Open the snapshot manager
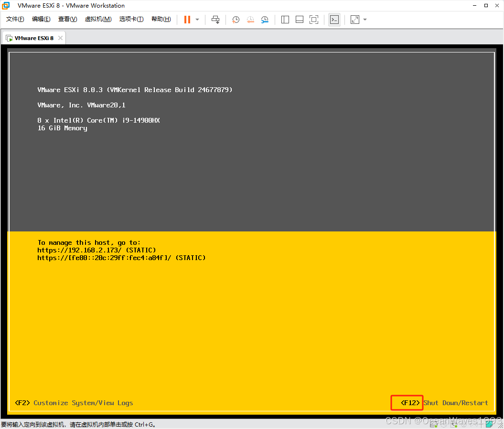The width and height of the screenshot is (504, 429). point(265,20)
